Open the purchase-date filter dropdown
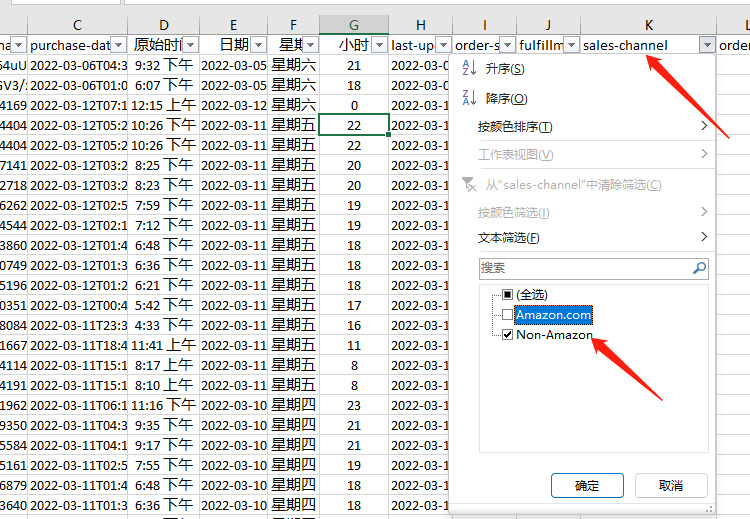750x519 pixels. (x=119, y=45)
